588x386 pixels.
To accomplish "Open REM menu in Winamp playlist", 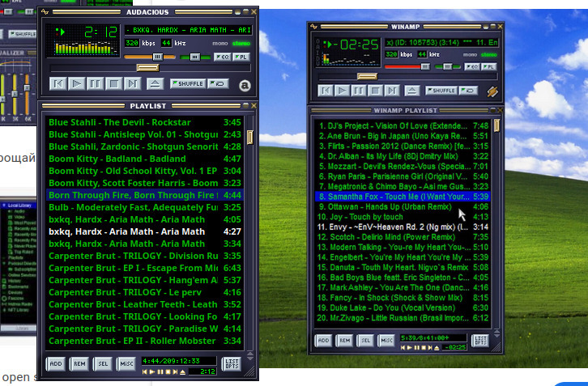I will pos(345,341).
